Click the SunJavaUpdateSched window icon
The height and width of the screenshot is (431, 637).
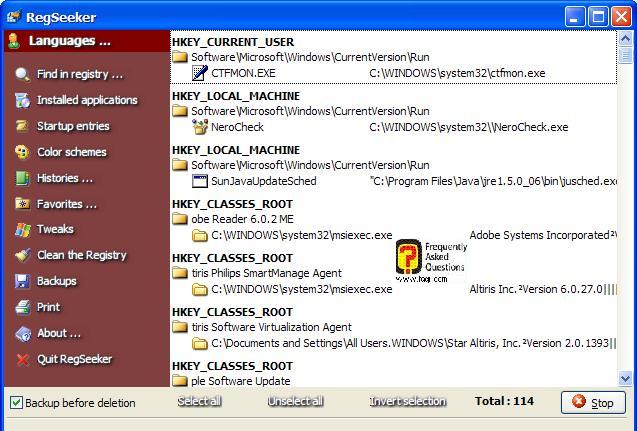point(199,181)
